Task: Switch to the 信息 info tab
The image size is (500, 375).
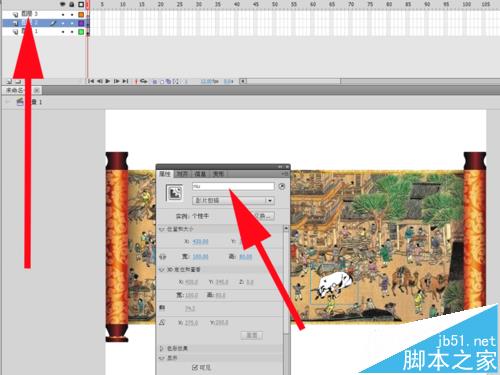Action: pyautogui.click(x=201, y=174)
